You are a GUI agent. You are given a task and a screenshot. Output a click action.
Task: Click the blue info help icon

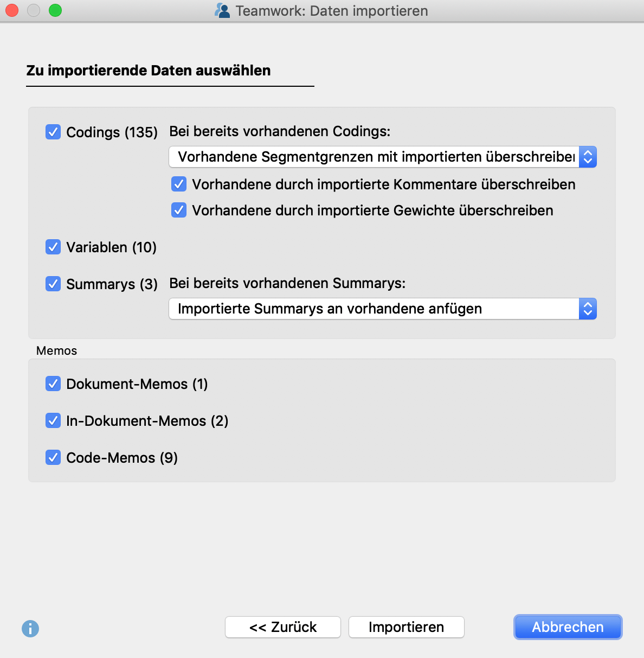coord(30,629)
